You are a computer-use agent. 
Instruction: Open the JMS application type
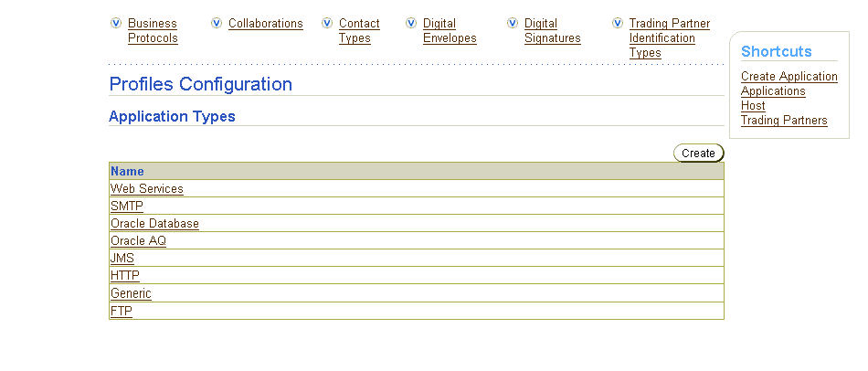click(x=122, y=259)
